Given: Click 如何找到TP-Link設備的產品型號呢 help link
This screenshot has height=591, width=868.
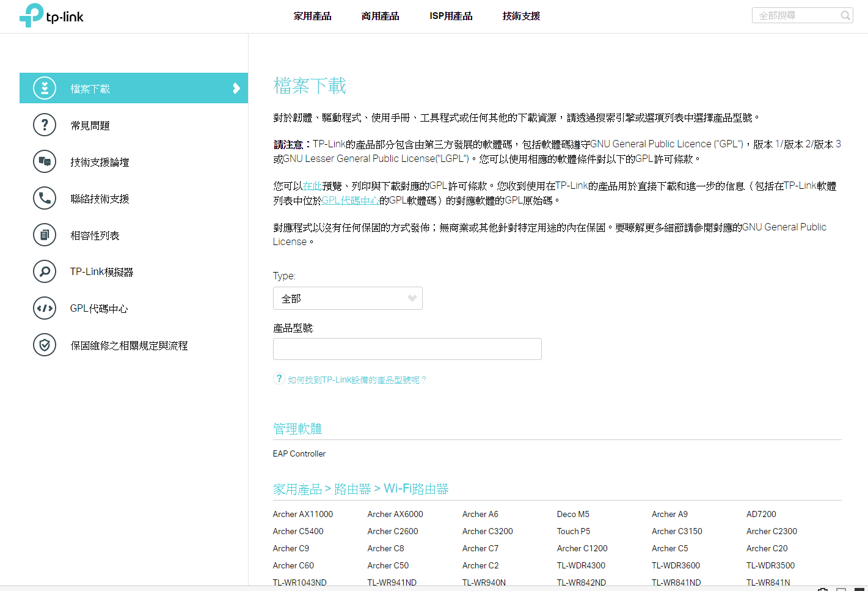Looking at the screenshot, I should tap(357, 380).
